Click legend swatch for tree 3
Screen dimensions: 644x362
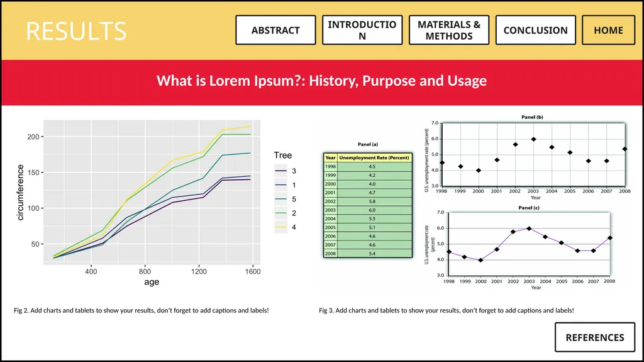point(280,171)
